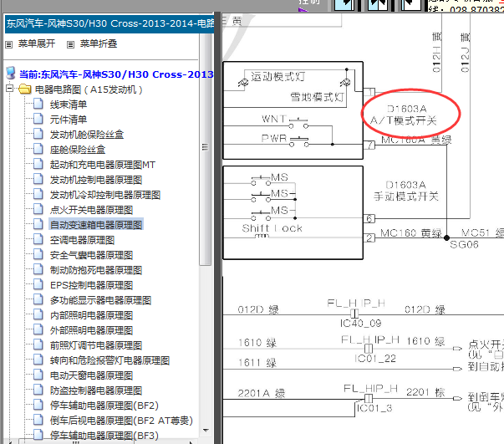Open 内部照明电器原理图
Screen dimensions: 504x444
[x=91, y=315]
